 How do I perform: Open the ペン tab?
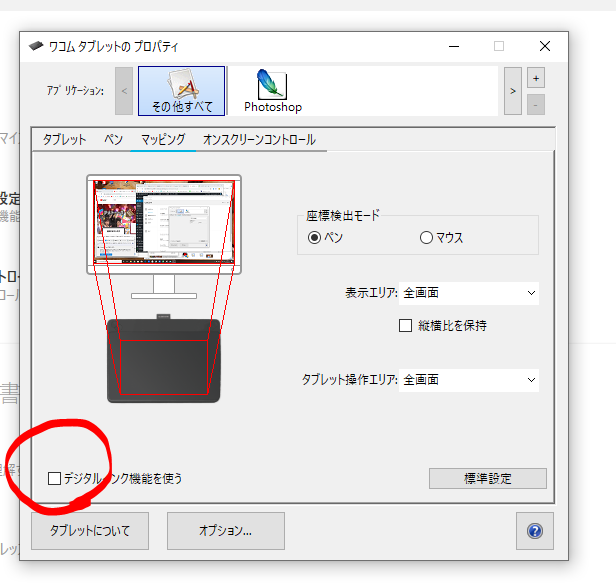click(x=113, y=140)
